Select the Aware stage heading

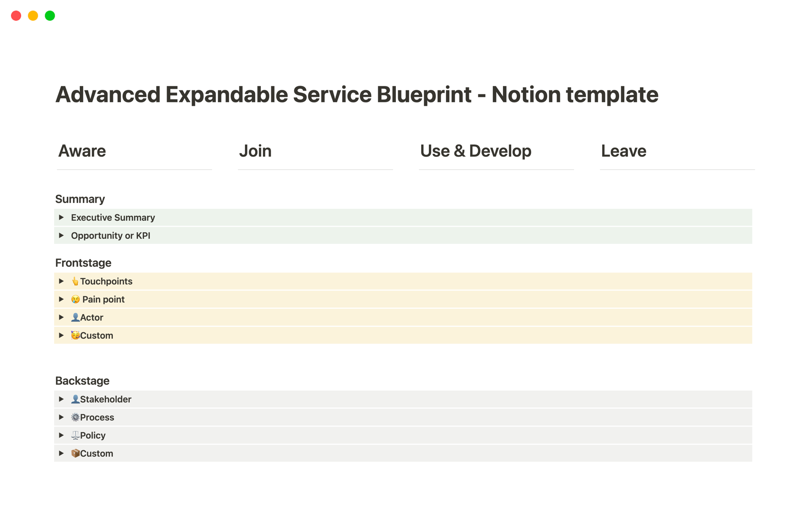82,151
